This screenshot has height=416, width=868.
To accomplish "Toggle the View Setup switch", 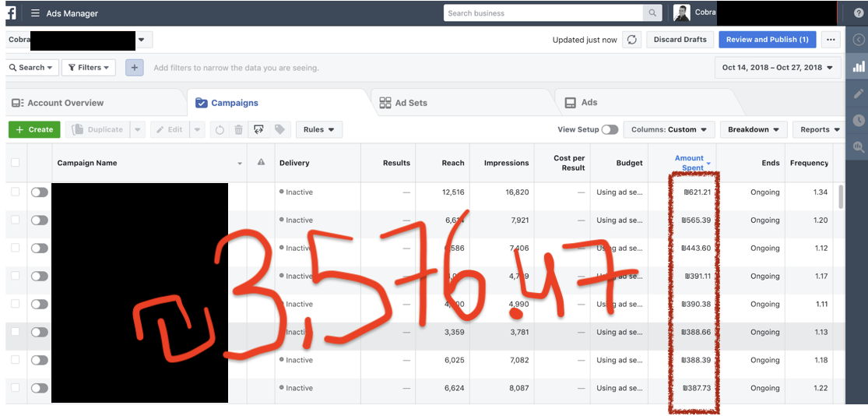I will coord(610,130).
